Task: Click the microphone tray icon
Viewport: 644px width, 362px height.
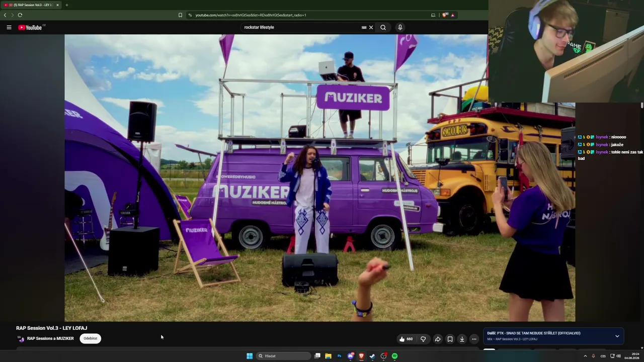Action: [593, 356]
